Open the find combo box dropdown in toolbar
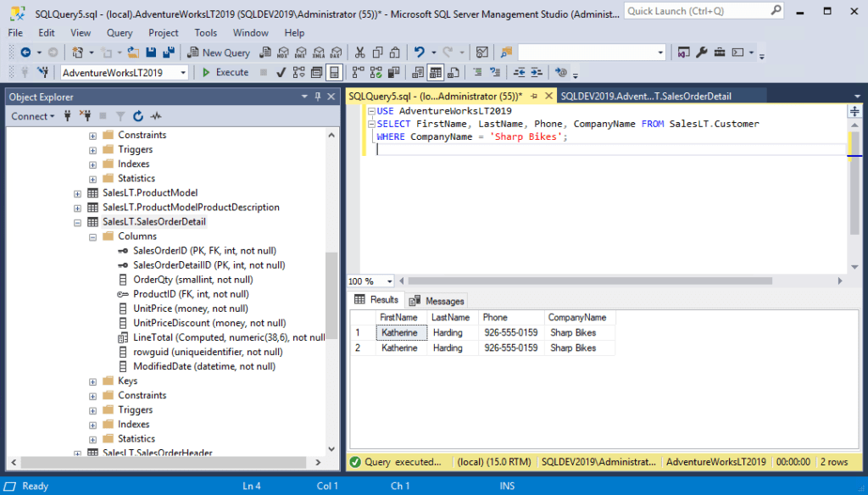 pos(660,53)
